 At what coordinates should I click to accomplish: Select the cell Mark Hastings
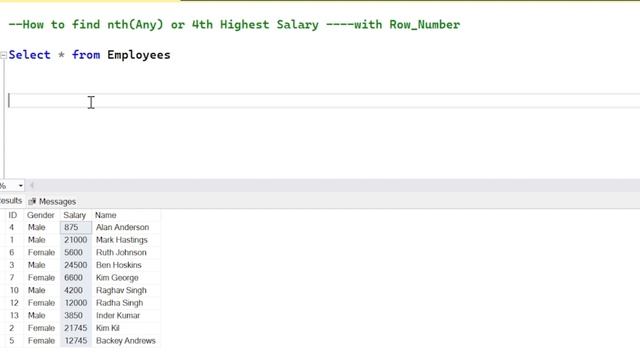(122, 240)
